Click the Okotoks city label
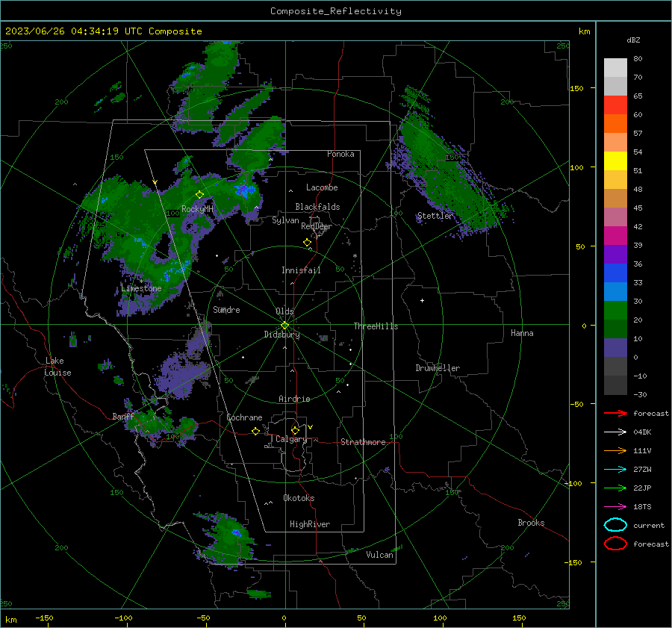Viewport: 672px width, 628px height. tap(299, 498)
